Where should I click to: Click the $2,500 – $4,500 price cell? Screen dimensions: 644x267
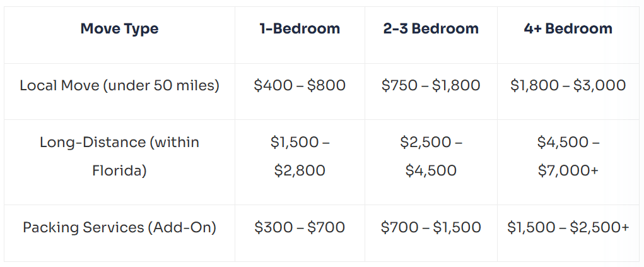431,157
